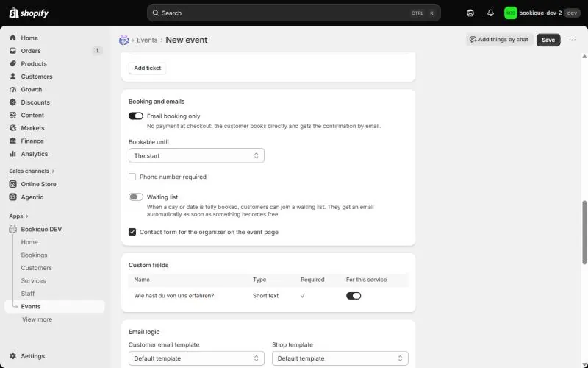Go to Bookique Bookings page
This screenshot has height=368, width=588.
(x=34, y=255)
